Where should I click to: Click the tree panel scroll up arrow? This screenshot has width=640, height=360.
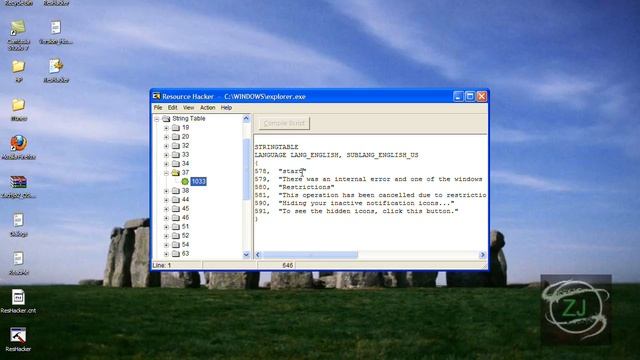point(246,119)
